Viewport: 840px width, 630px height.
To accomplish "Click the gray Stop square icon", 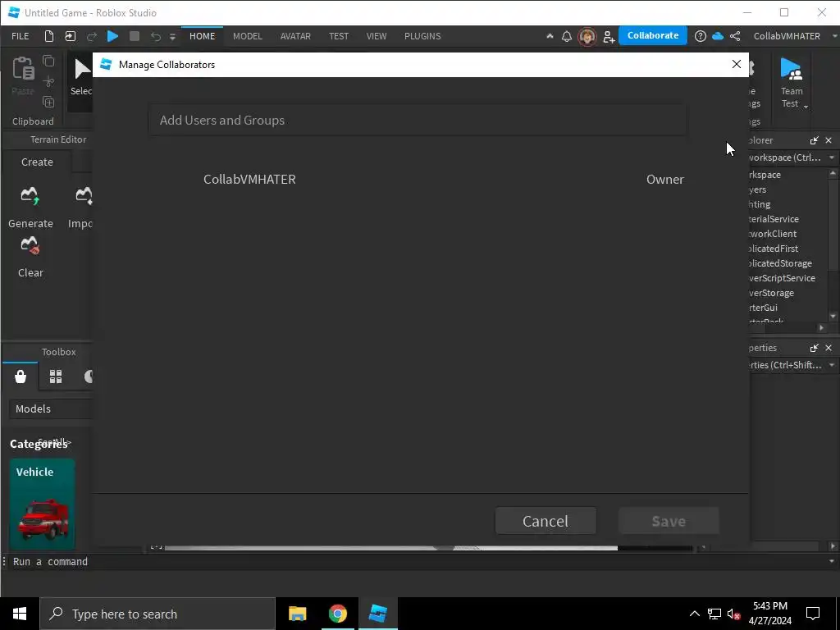I will (135, 36).
